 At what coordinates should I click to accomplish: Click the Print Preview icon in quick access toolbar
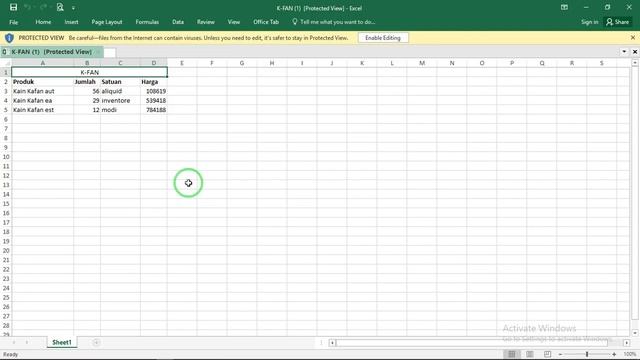click(x=60, y=7)
